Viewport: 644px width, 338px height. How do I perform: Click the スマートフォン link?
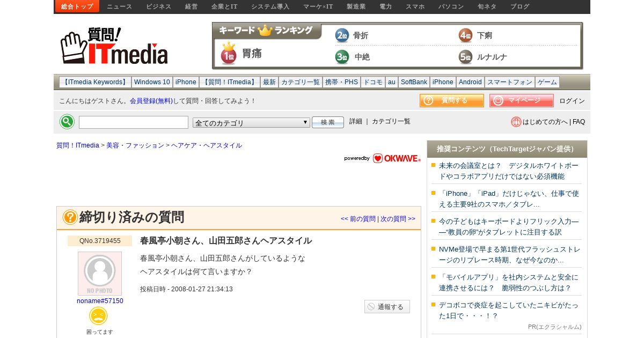point(510,82)
